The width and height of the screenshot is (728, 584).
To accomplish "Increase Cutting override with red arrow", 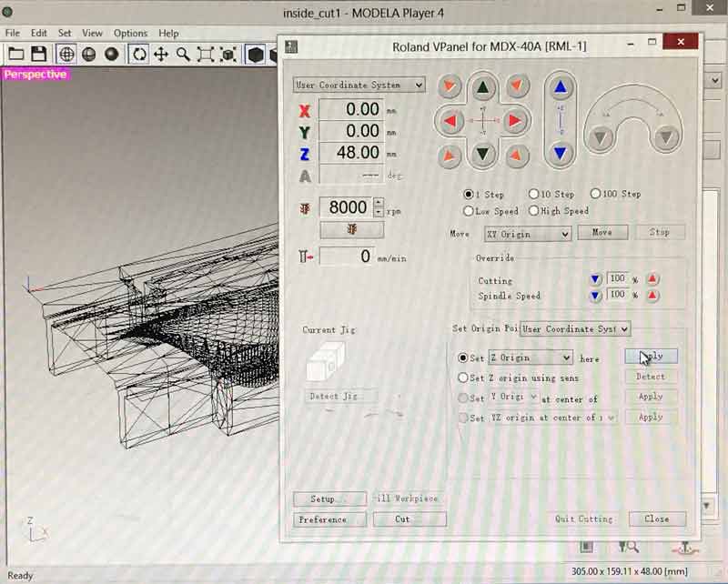I will click(652, 279).
